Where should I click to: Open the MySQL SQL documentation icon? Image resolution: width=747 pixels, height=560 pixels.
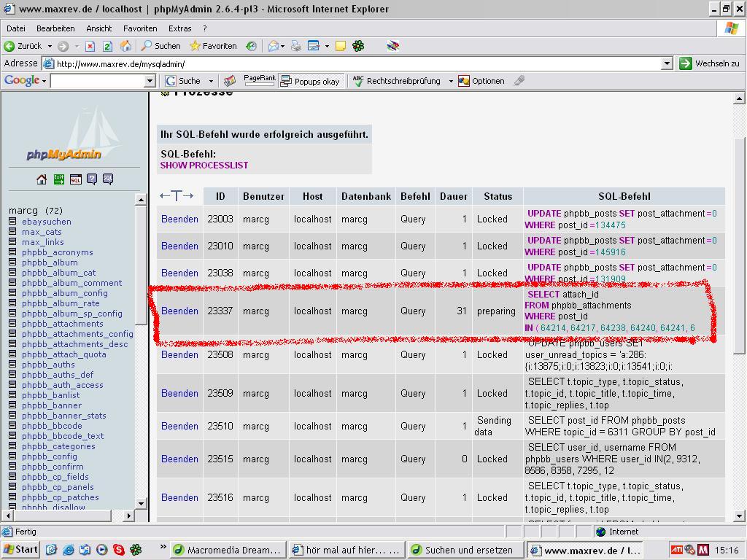pos(108,179)
